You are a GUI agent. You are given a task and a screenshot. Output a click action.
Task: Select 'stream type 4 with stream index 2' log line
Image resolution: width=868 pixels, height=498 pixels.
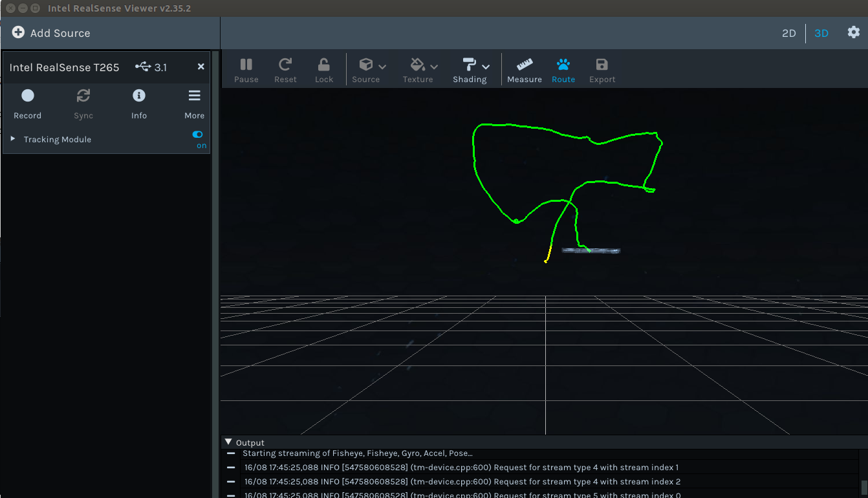(462, 481)
